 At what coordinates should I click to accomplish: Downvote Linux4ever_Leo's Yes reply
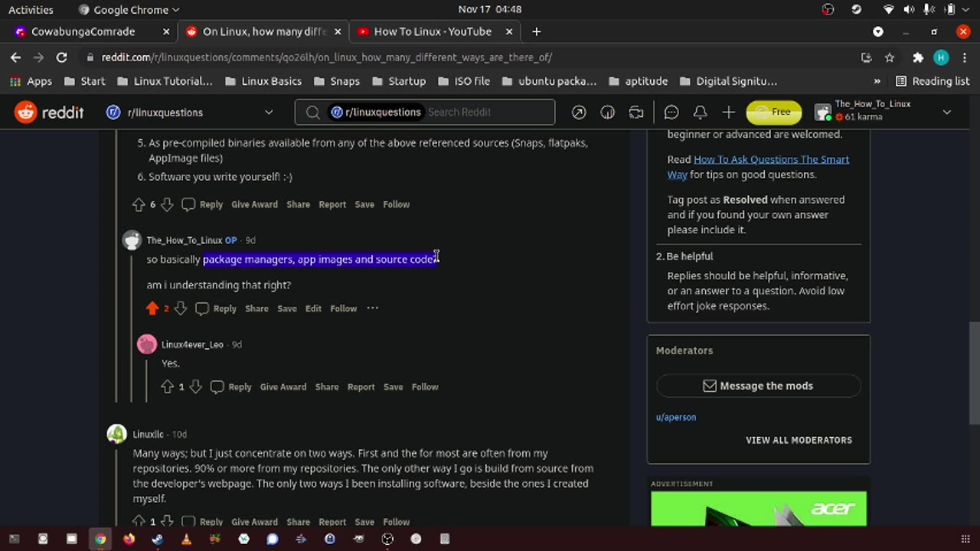coord(195,387)
